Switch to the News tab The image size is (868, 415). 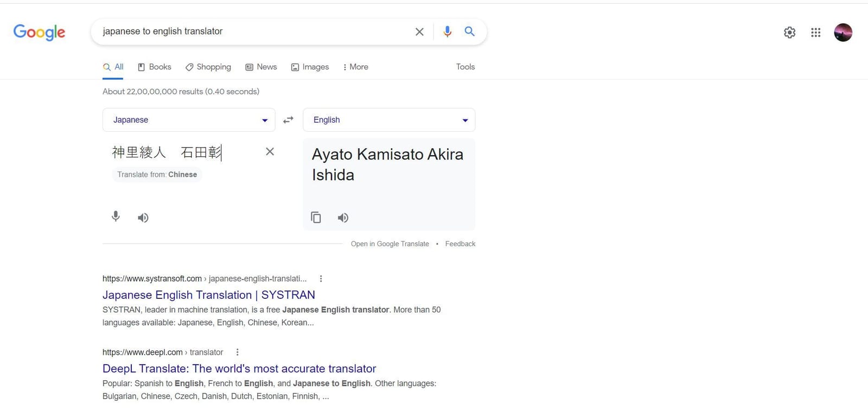(266, 67)
